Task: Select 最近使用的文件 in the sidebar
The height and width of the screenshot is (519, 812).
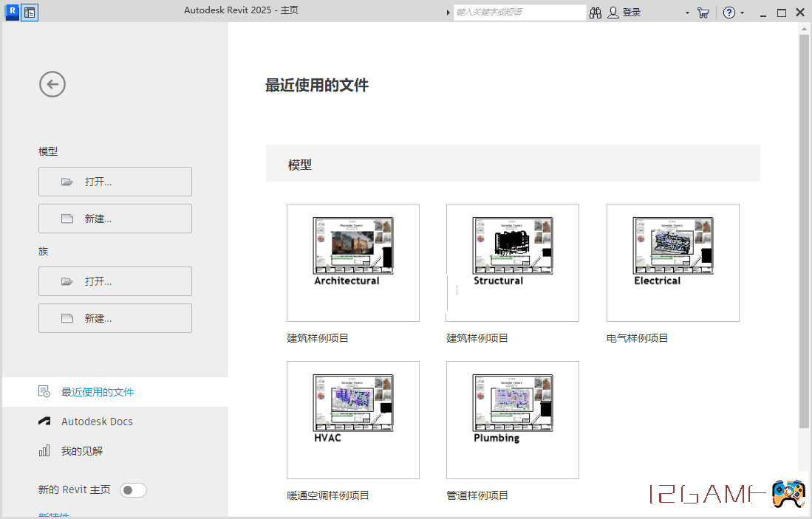Action: point(97,392)
